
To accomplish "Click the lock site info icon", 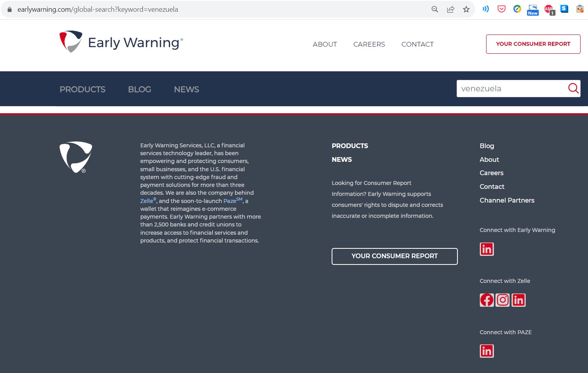I will point(10,9).
